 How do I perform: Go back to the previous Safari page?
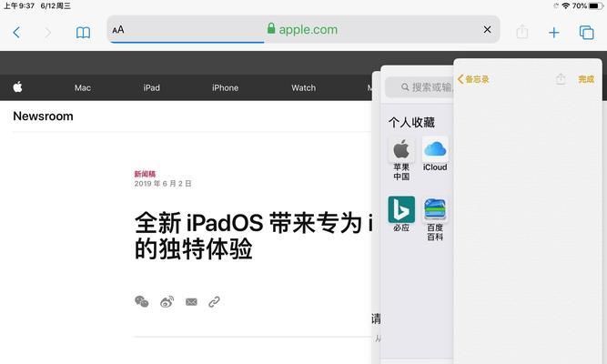click(x=16, y=33)
